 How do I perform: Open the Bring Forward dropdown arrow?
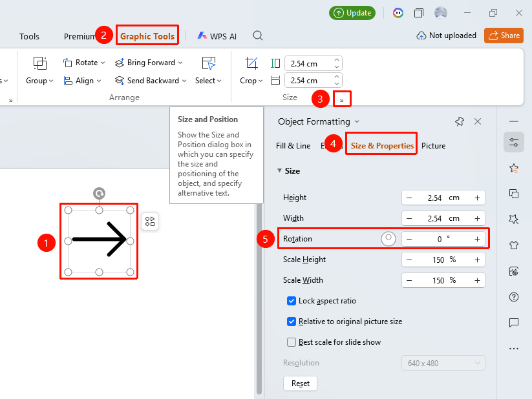pyautogui.click(x=180, y=63)
